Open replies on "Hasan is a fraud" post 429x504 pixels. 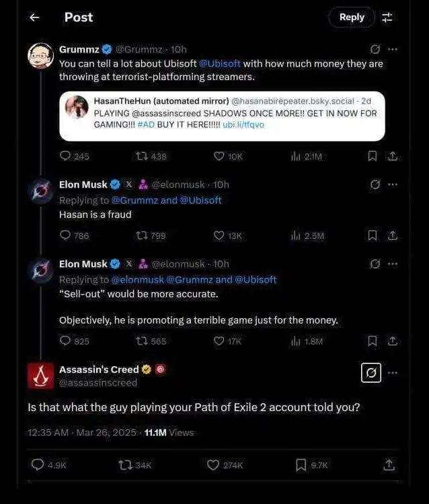click(x=66, y=236)
